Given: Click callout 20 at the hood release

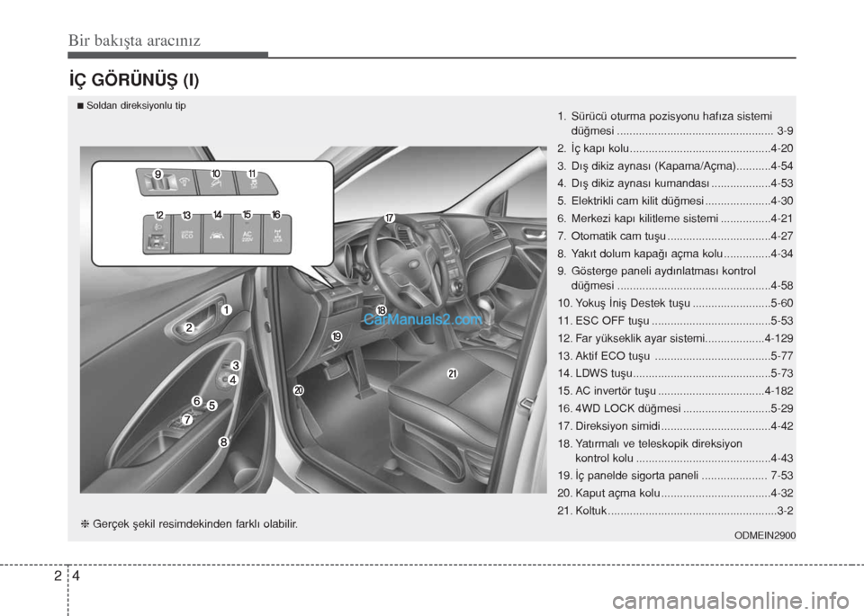Looking at the screenshot, I should 298,390.
